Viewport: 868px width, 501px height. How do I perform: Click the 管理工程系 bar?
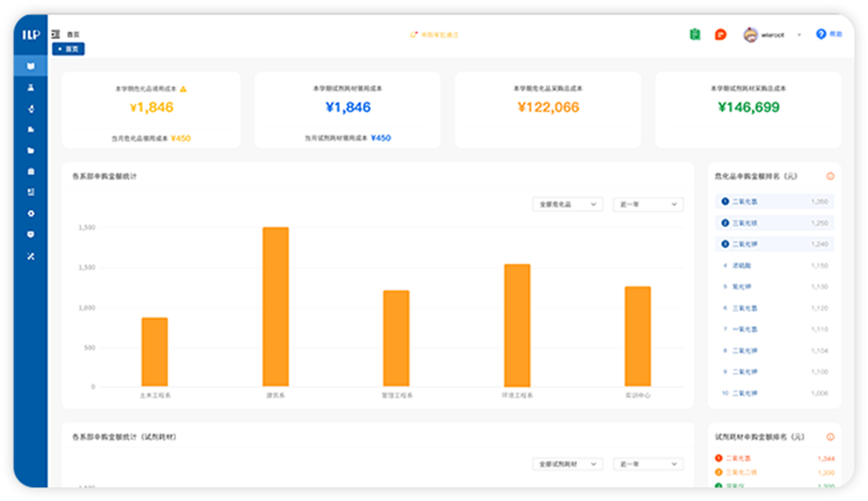pos(396,338)
